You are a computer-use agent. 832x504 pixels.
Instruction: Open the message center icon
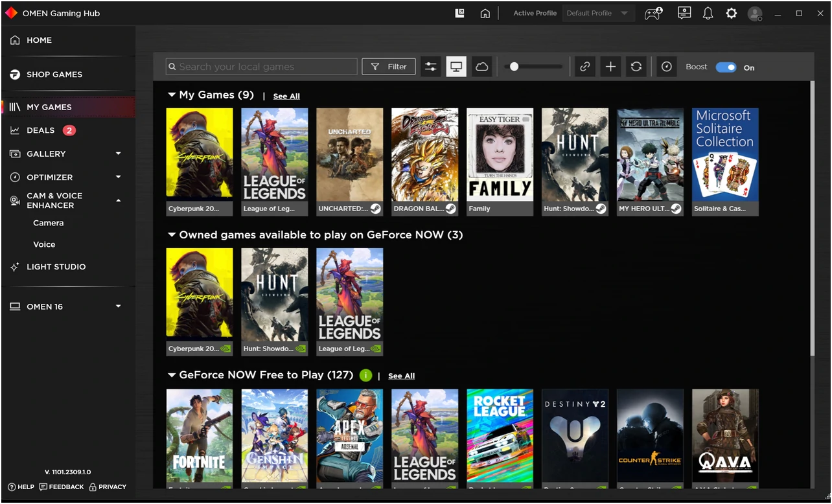(684, 13)
